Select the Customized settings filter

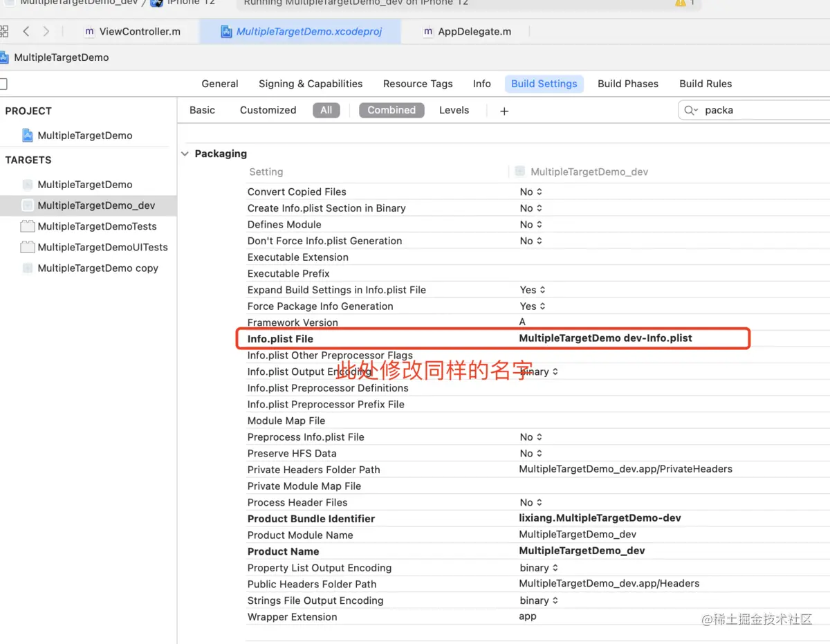coord(268,110)
